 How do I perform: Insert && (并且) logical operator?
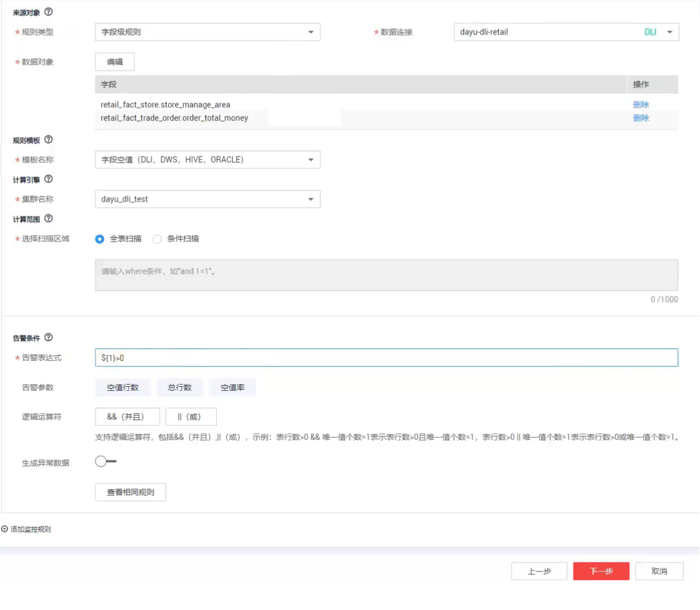[x=127, y=417]
